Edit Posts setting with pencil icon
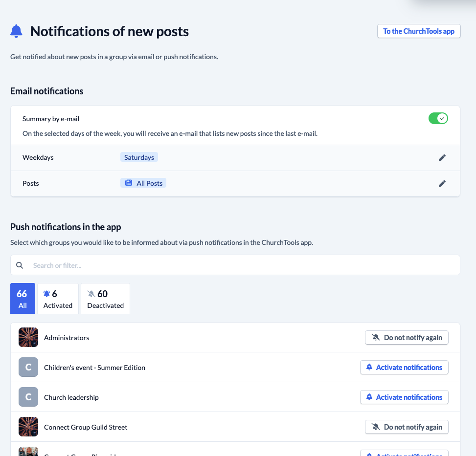The width and height of the screenshot is (476, 456). [x=442, y=183]
